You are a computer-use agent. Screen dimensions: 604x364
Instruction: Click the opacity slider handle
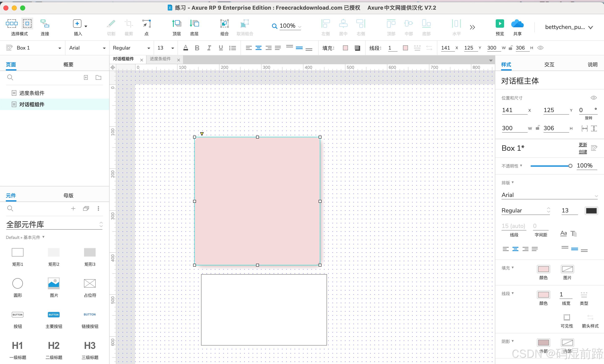(570, 166)
